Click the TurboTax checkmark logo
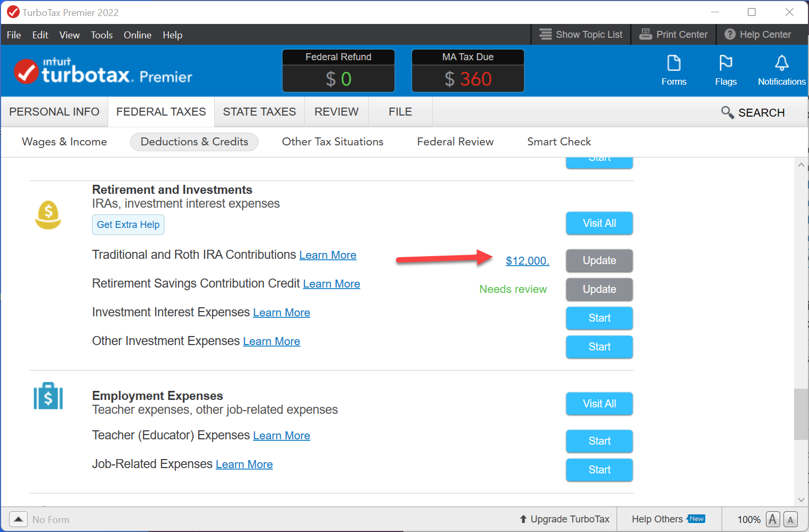Screen dimensions: 809x532 tap(26, 72)
